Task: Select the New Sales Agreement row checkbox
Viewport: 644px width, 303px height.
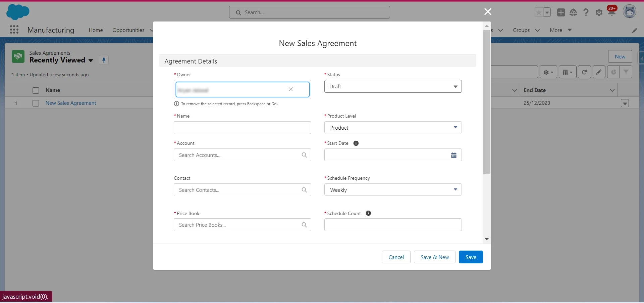Action: 36,103
